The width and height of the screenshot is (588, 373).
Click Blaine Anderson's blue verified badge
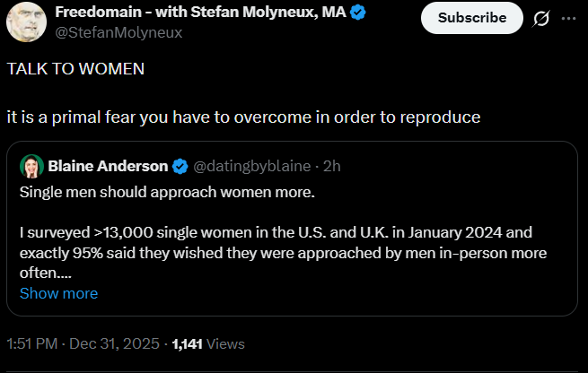click(x=180, y=166)
